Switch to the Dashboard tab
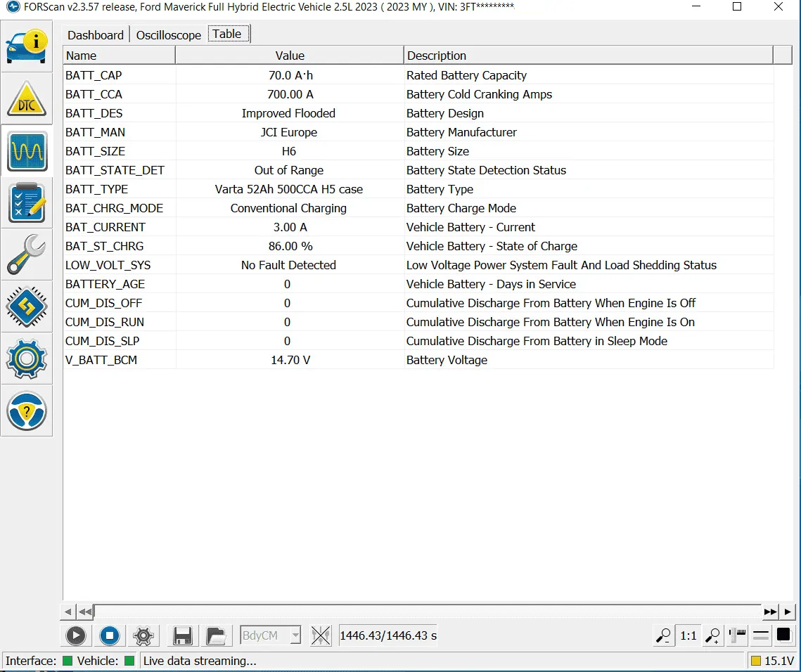Screen dimensions: 801x672 click(96, 35)
